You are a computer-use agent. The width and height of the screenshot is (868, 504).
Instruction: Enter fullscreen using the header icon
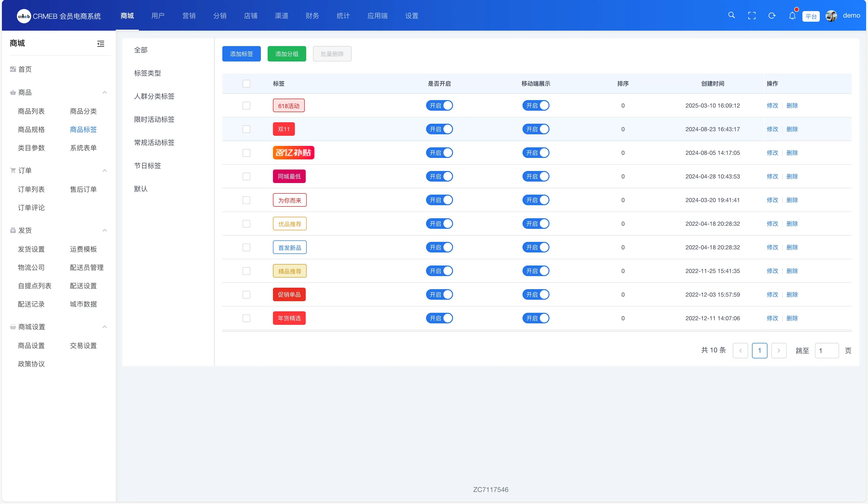(x=752, y=15)
